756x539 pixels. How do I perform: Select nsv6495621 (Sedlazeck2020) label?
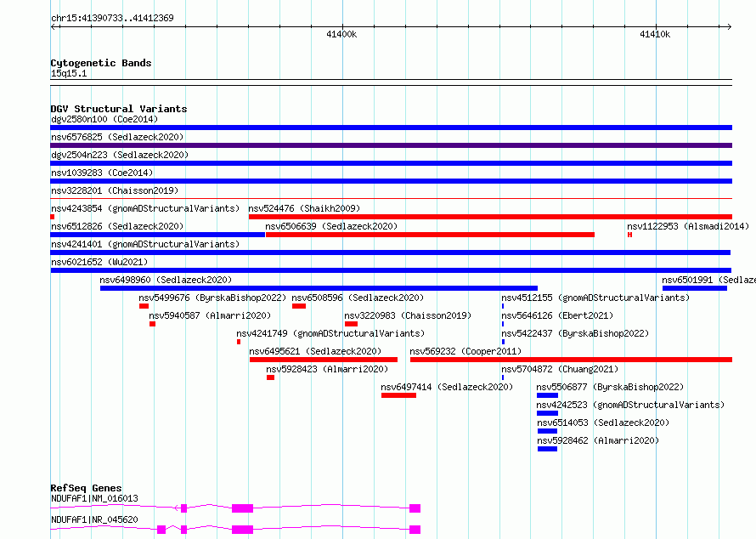pyautogui.click(x=315, y=351)
